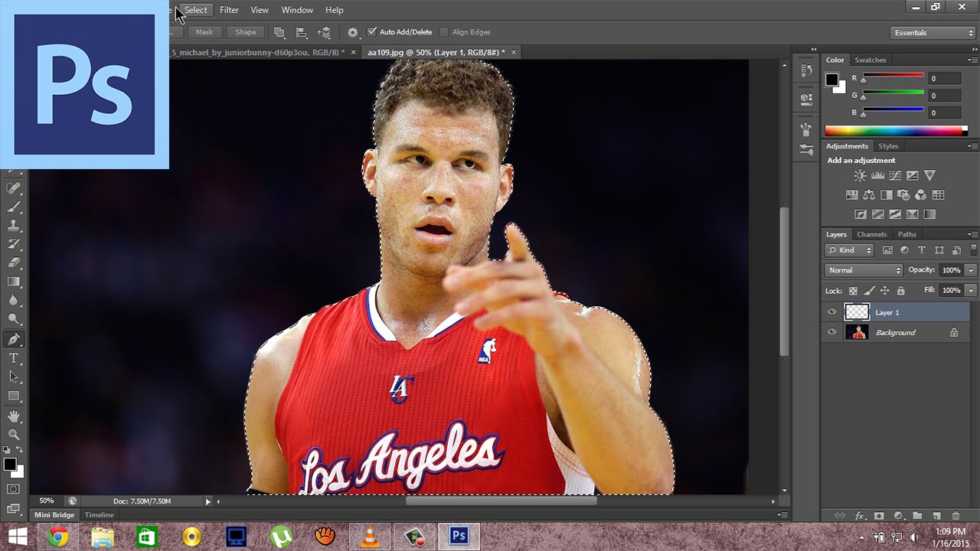Open the Timeline tab

coord(99,515)
